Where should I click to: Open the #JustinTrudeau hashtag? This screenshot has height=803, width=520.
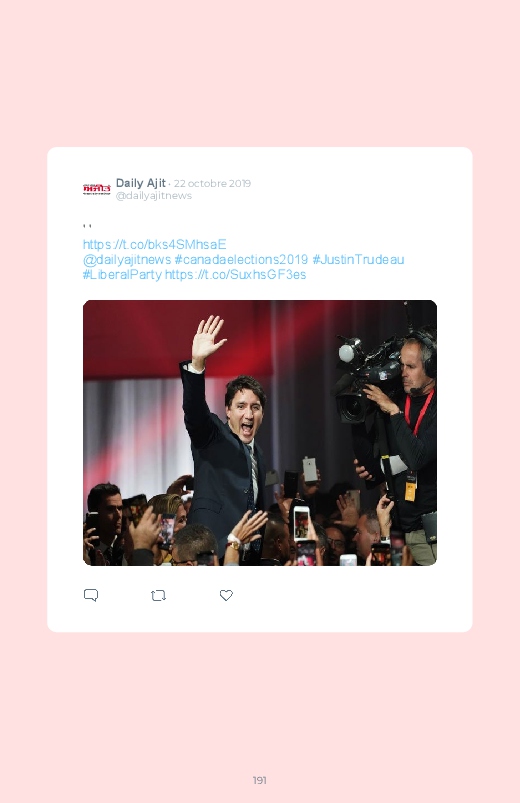(x=358, y=260)
